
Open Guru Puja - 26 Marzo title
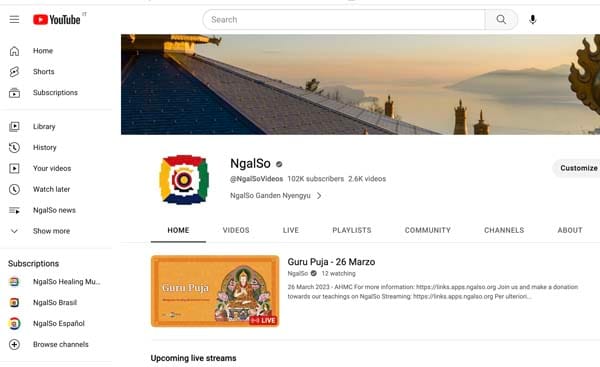pyautogui.click(x=331, y=262)
